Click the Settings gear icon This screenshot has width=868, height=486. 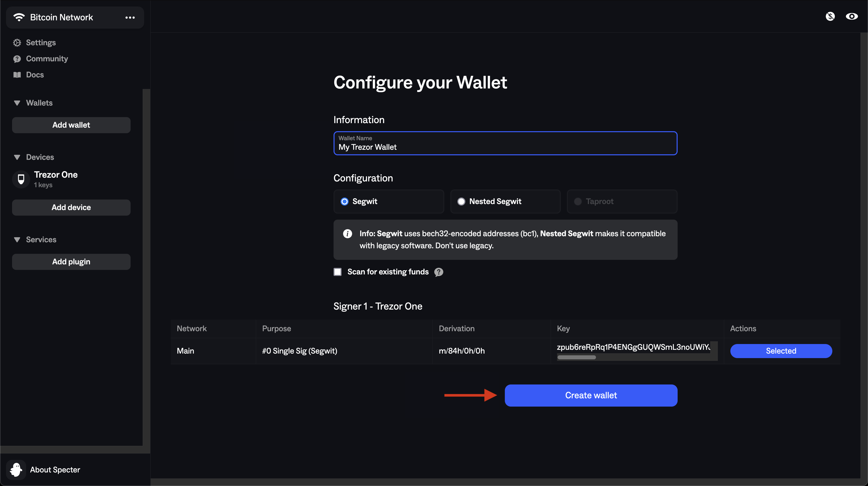[x=17, y=42]
